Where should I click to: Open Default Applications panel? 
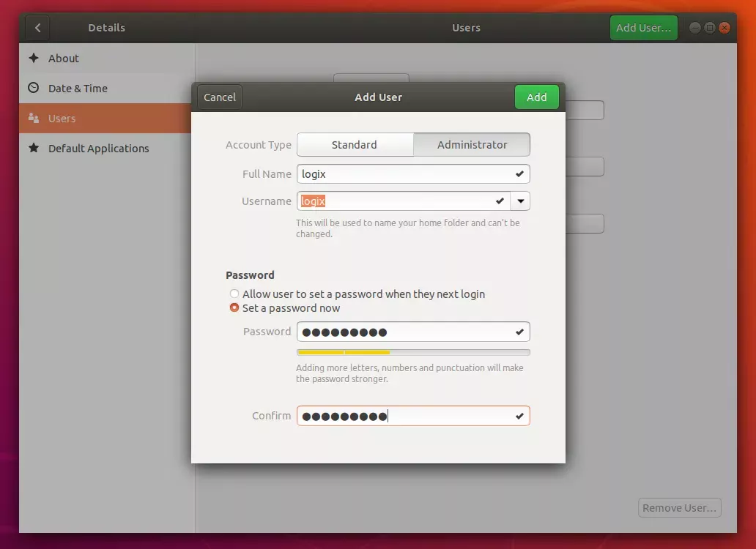(107, 149)
